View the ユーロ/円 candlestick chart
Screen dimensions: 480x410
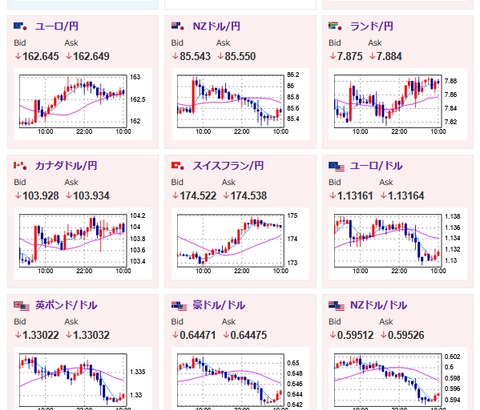(x=83, y=104)
